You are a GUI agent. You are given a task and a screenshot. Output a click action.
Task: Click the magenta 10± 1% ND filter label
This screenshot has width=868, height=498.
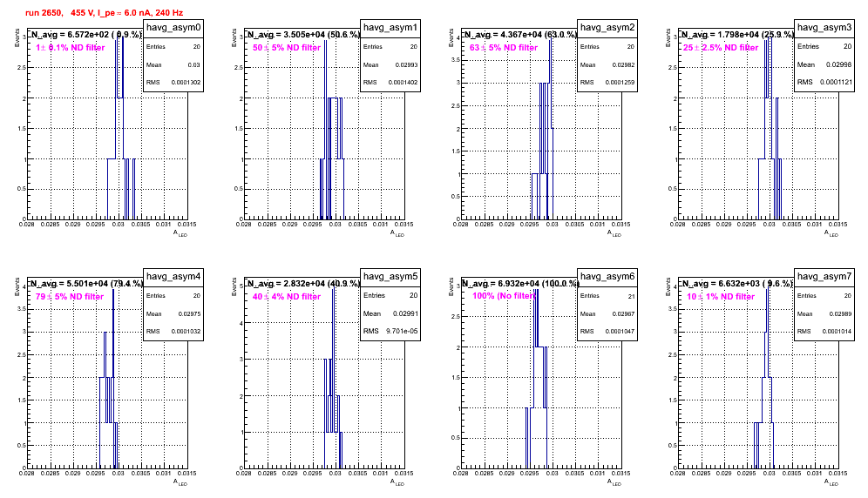point(721,297)
